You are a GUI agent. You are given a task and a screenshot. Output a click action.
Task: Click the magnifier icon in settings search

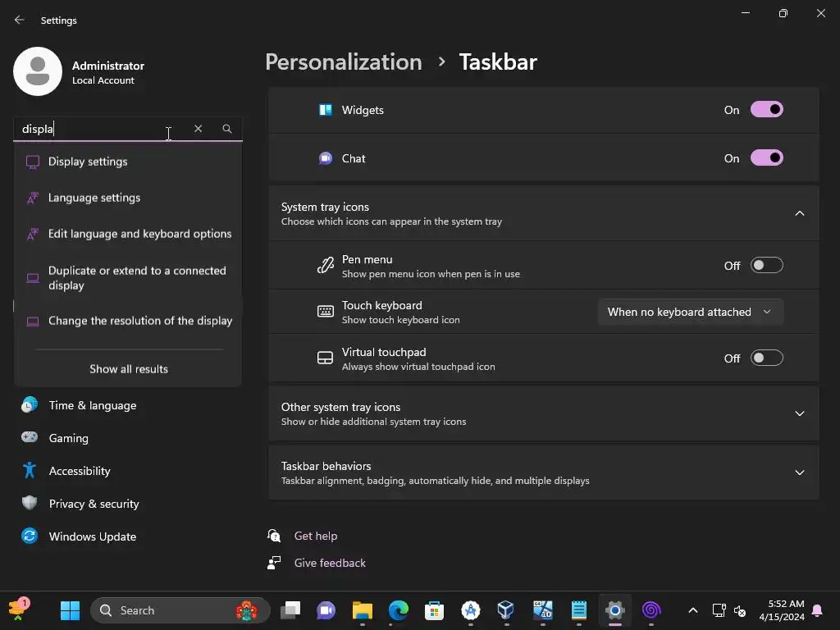coord(227,129)
